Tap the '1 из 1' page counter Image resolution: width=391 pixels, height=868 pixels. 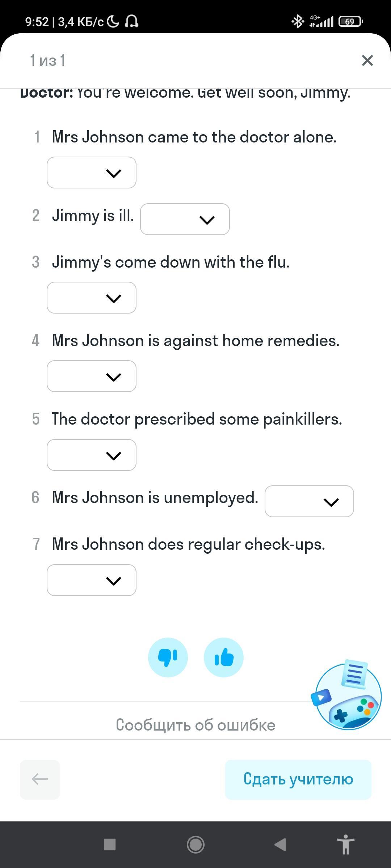tap(48, 60)
